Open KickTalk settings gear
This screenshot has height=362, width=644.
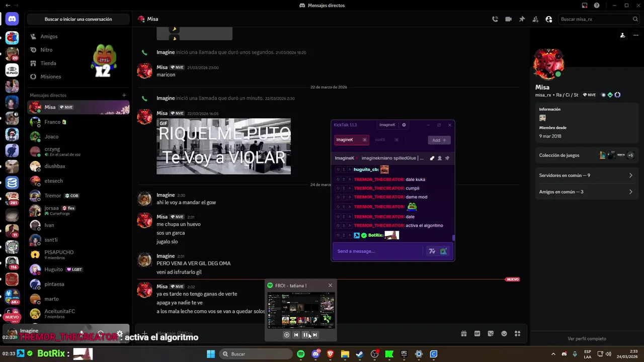point(404,125)
